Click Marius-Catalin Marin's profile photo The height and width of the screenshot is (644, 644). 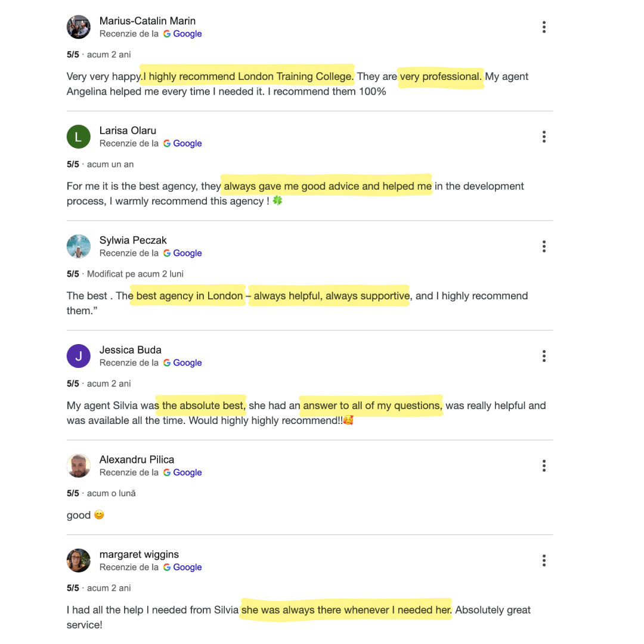click(x=79, y=27)
